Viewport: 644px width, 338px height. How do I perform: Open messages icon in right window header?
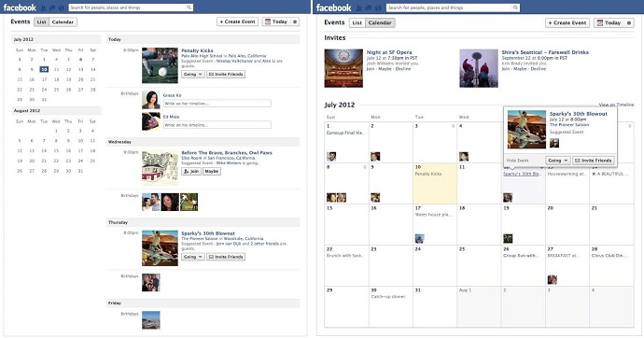click(x=369, y=7)
